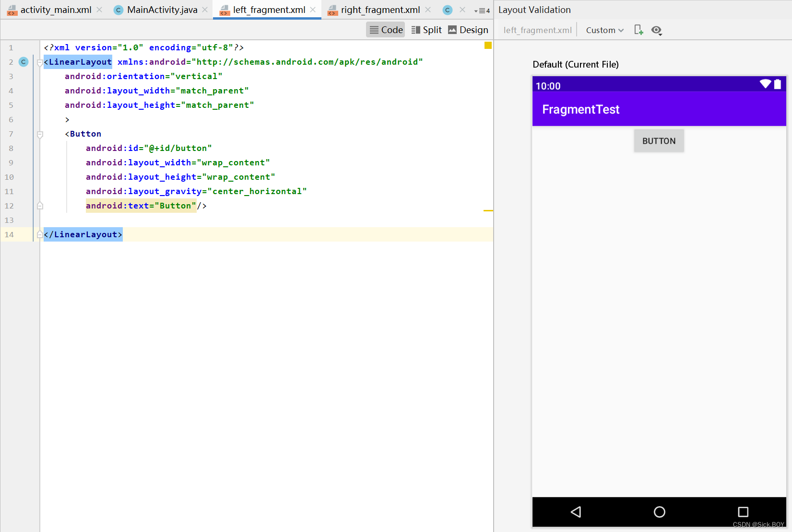Image resolution: width=792 pixels, height=532 pixels.
Task: Click the BUTTON in the layout preview
Action: point(659,140)
